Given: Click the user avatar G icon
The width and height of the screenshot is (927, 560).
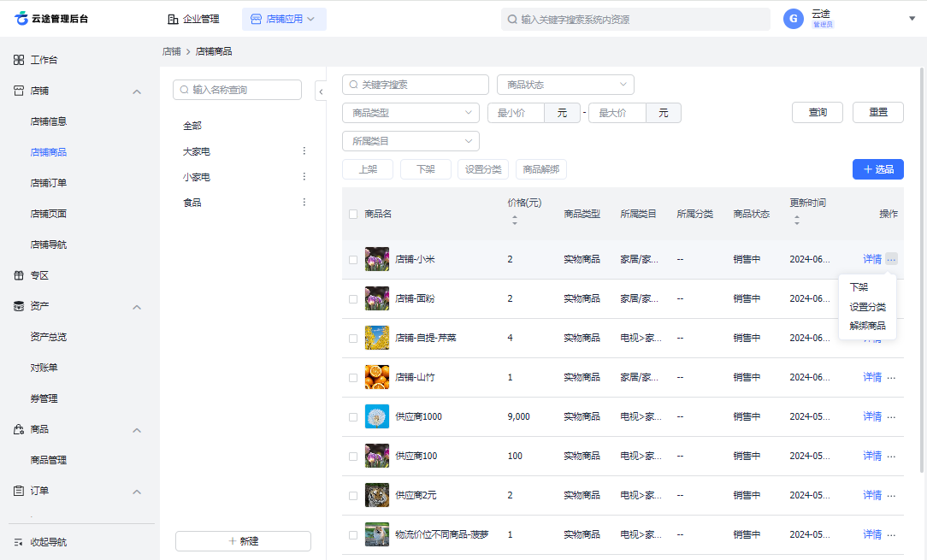Looking at the screenshot, I should click(x=794, y=19).
